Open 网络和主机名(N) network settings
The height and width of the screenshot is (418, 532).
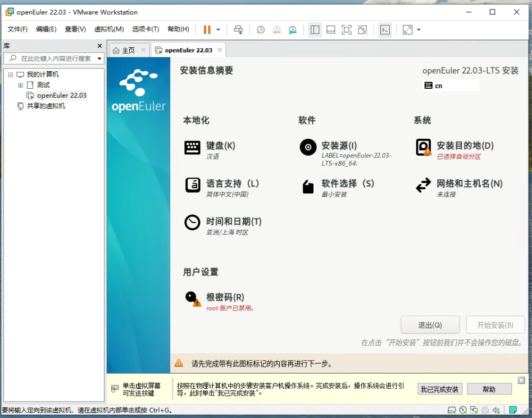point(459,187)
